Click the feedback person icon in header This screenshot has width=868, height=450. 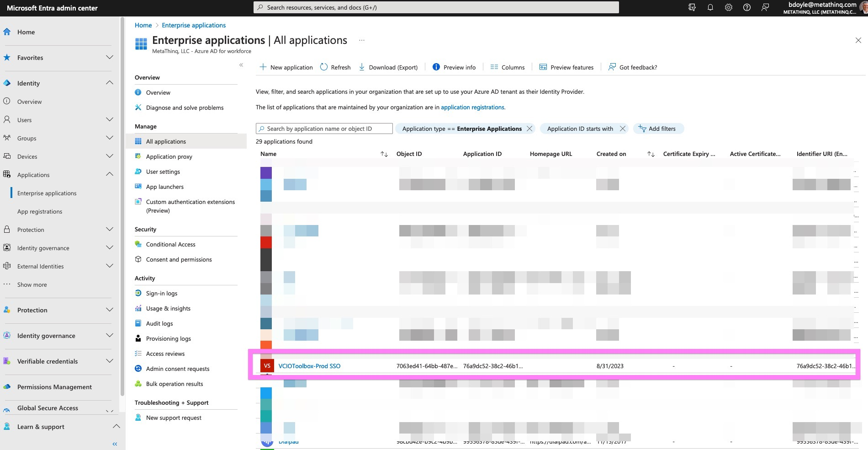coord(765,7)
